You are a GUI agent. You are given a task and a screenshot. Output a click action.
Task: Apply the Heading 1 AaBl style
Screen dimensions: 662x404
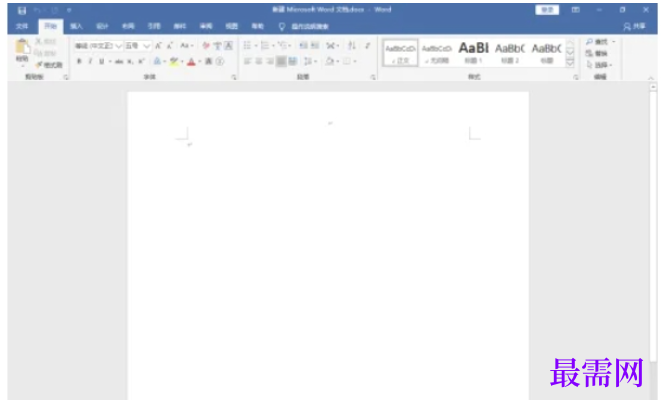(x=474, y=53)
